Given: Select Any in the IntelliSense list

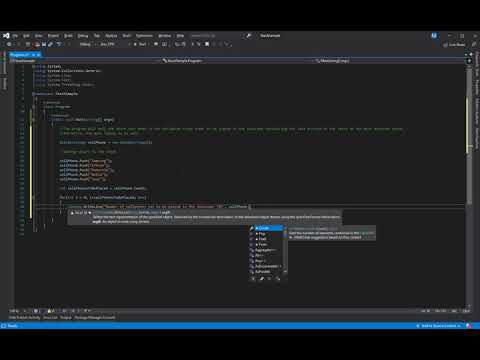Looking at the screenshot, I should coord(266,261).
